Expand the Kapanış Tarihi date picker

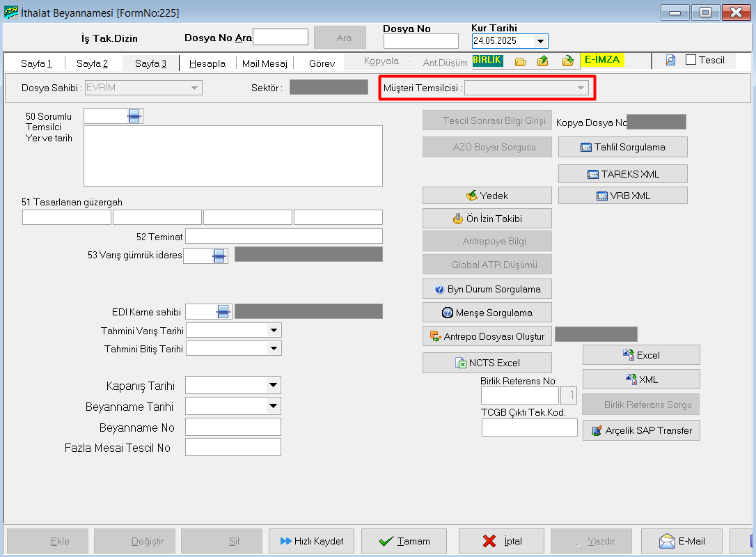tap(273, 386)
